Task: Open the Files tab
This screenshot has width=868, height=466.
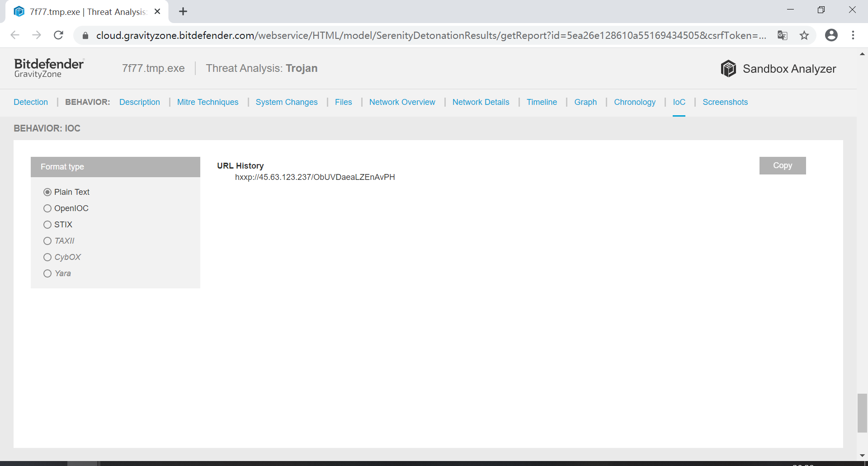Action: (344, 102)
